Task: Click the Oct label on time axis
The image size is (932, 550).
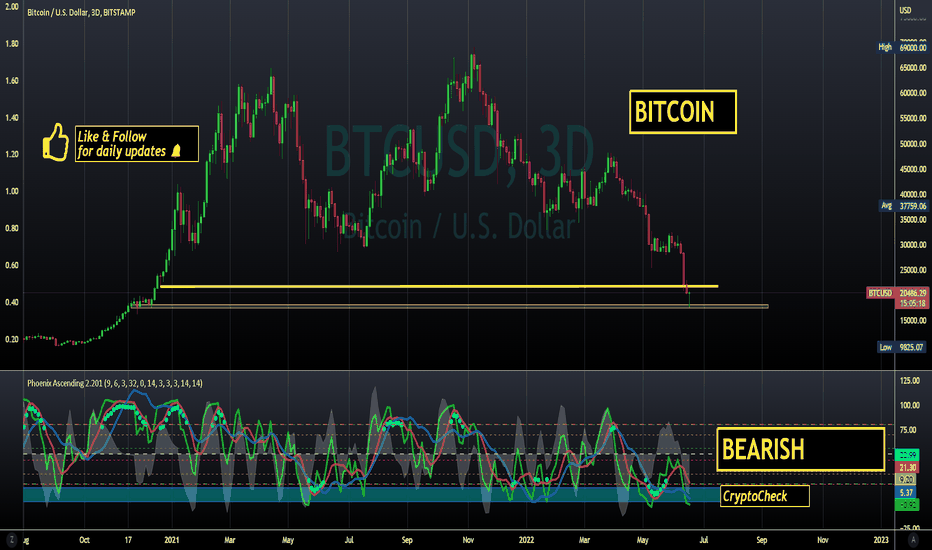Action: (x=84, y=540)
